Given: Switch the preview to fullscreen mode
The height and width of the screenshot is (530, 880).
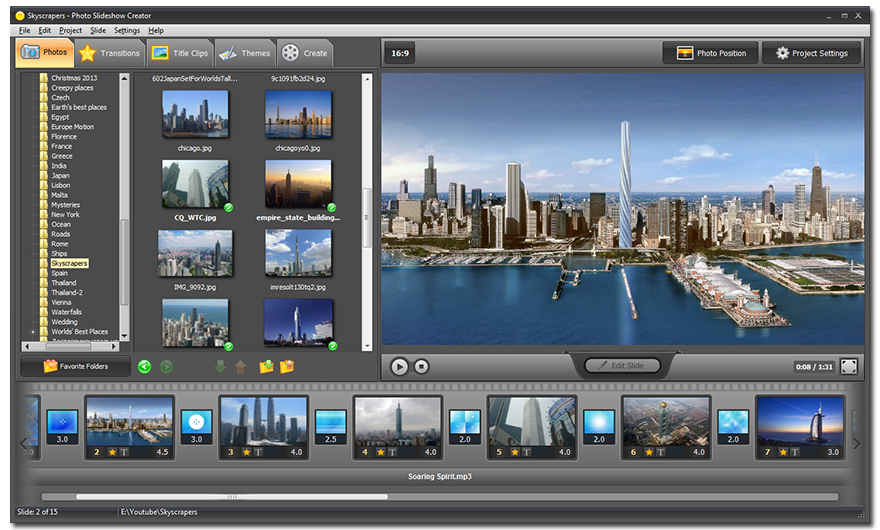Looking at the screenshot, I should 849,367.
